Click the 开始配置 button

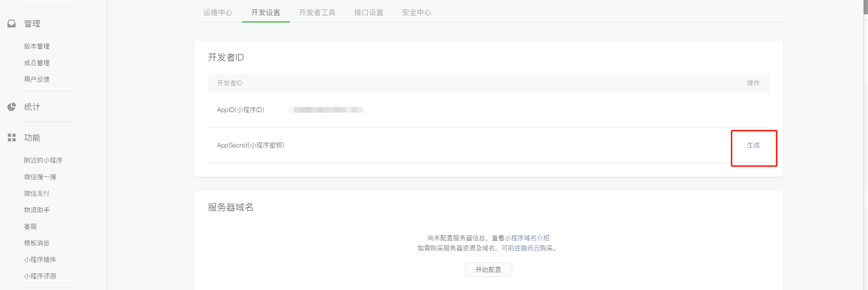tap(488, 270)
